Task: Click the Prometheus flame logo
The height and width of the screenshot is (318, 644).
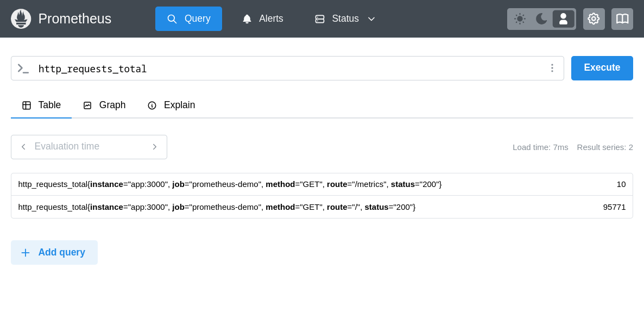Action: tap(21, 19)
